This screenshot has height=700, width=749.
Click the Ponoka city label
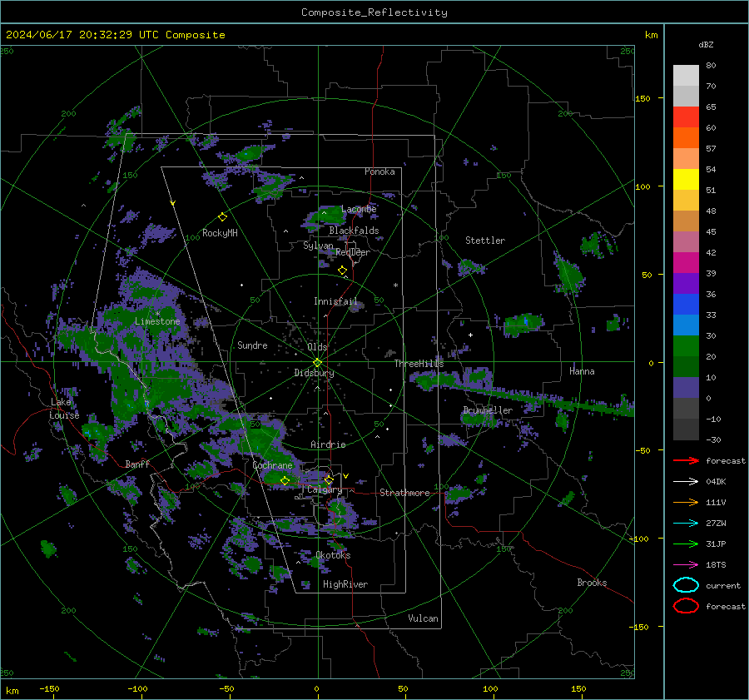379,171
